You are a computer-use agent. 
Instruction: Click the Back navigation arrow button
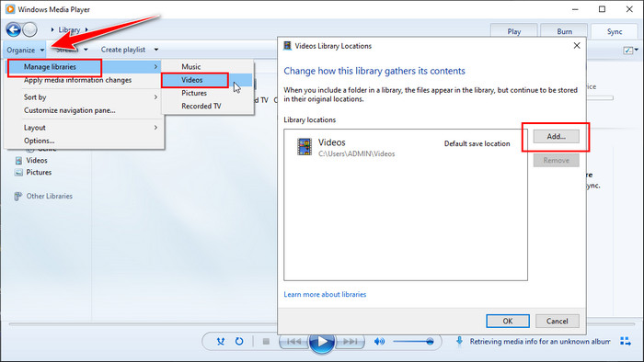click(13, 29)
